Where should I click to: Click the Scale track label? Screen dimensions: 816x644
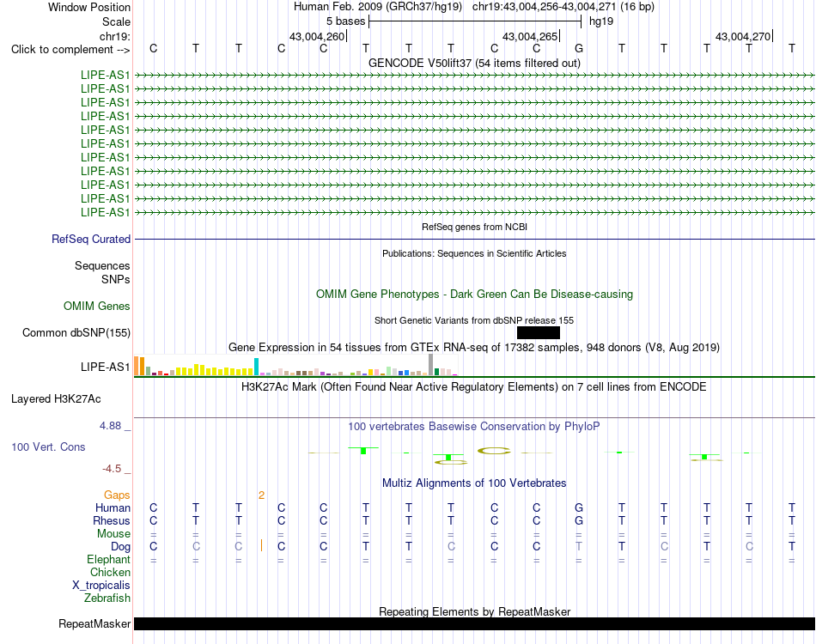(116, 21)
